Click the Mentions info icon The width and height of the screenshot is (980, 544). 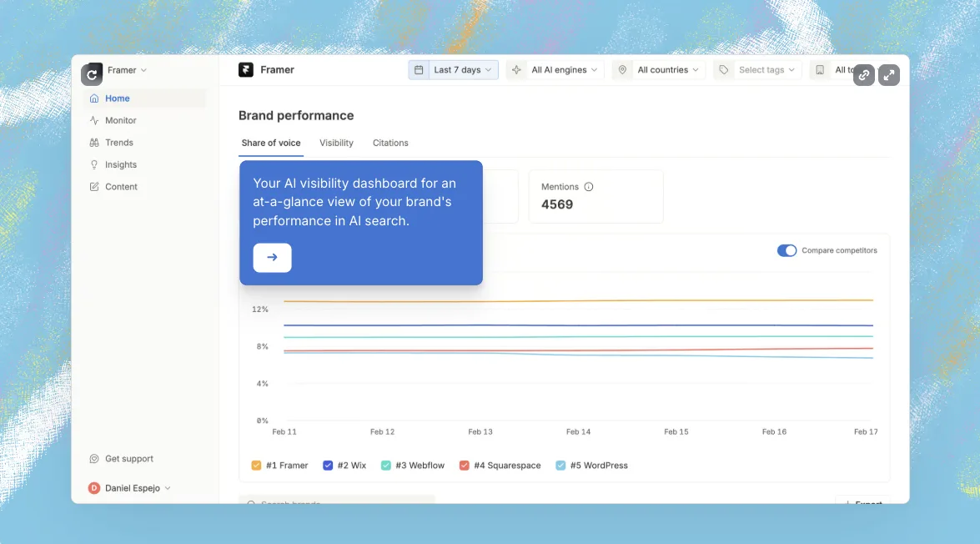click(589, 186)
